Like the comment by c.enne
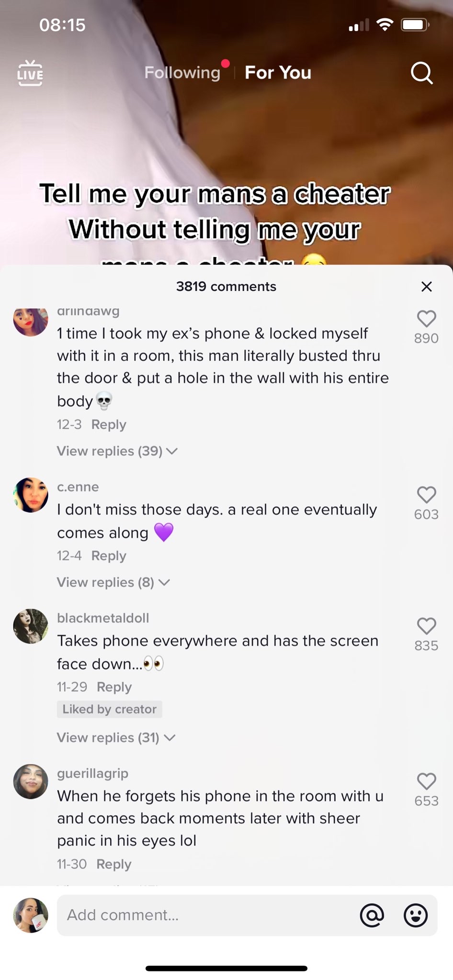This screenshot has width=453, height=980. [x=426, y=495]
